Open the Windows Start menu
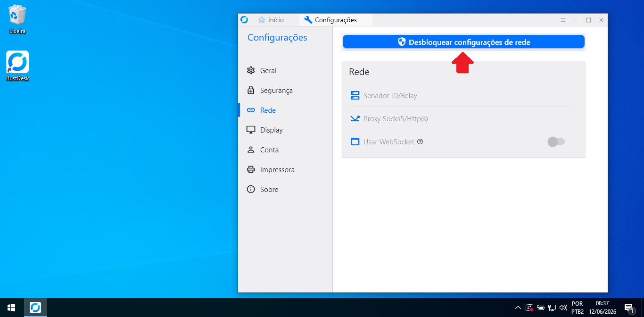Image resolution: width=644 pixels, height=317 pixels. pos(11,308)
